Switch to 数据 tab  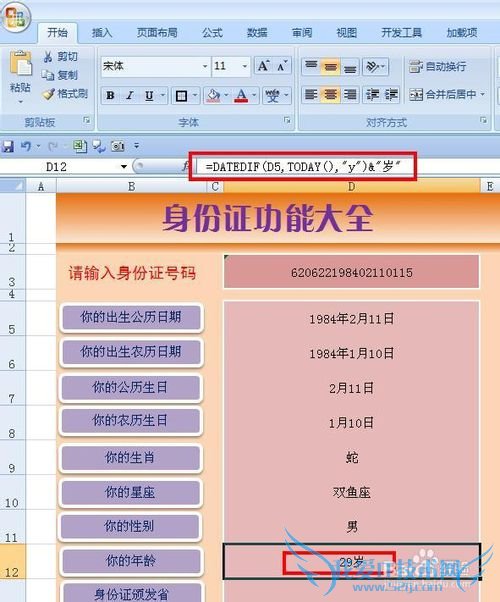click(x=257, y=33)
